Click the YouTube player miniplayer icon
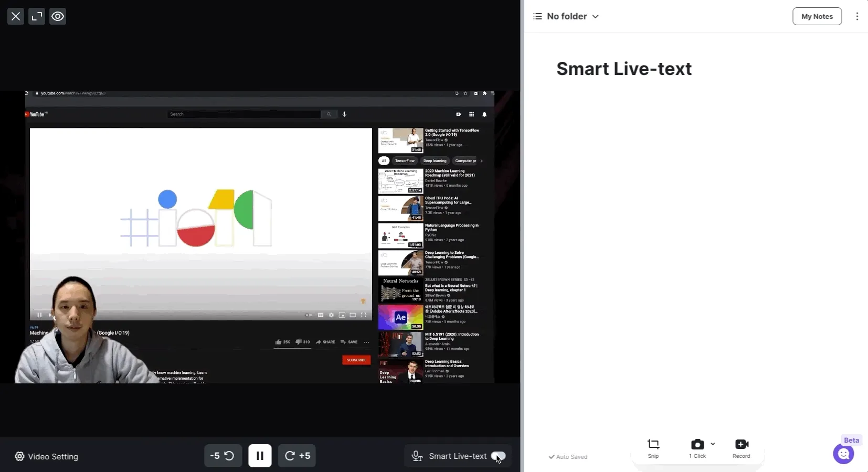868x472 pixels. (342, 315)
